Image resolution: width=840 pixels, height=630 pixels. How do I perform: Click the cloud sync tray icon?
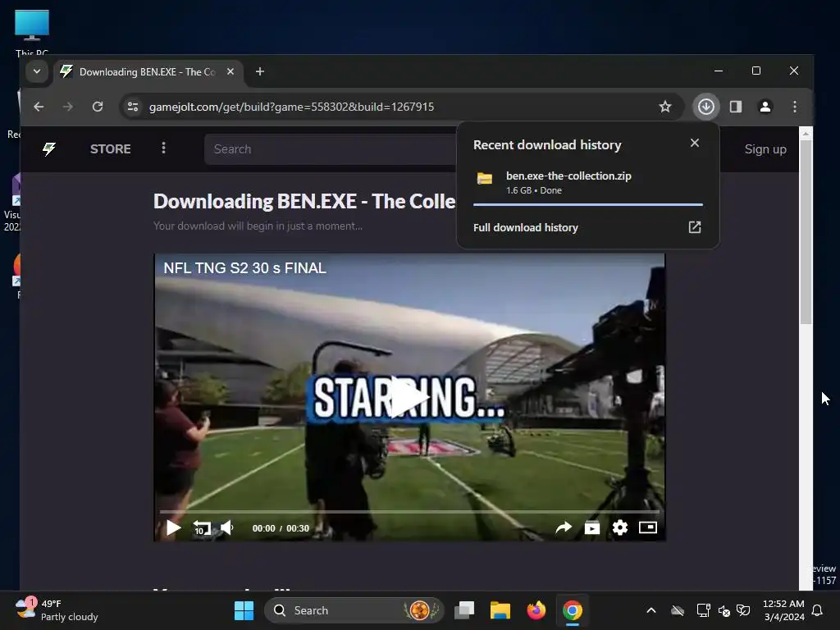point(677,610)
